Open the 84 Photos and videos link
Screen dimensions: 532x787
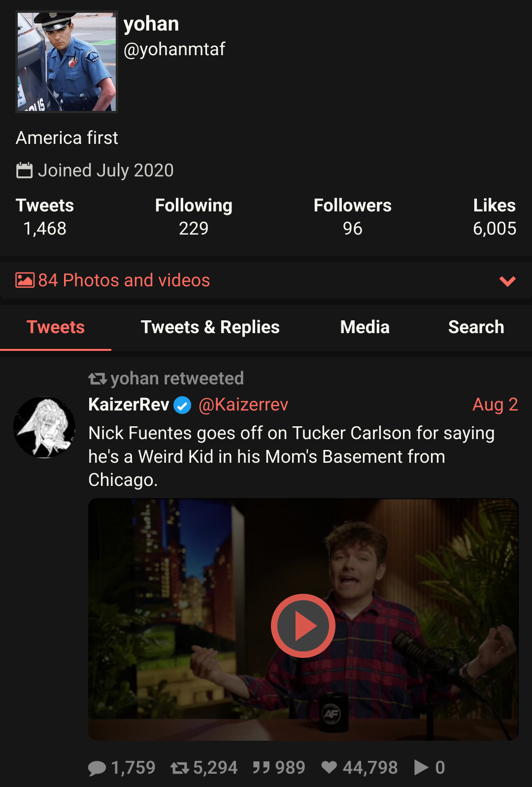click(124, 280)
